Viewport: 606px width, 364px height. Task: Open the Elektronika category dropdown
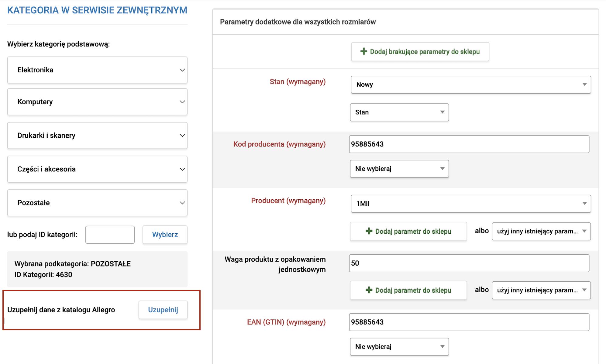97,70
